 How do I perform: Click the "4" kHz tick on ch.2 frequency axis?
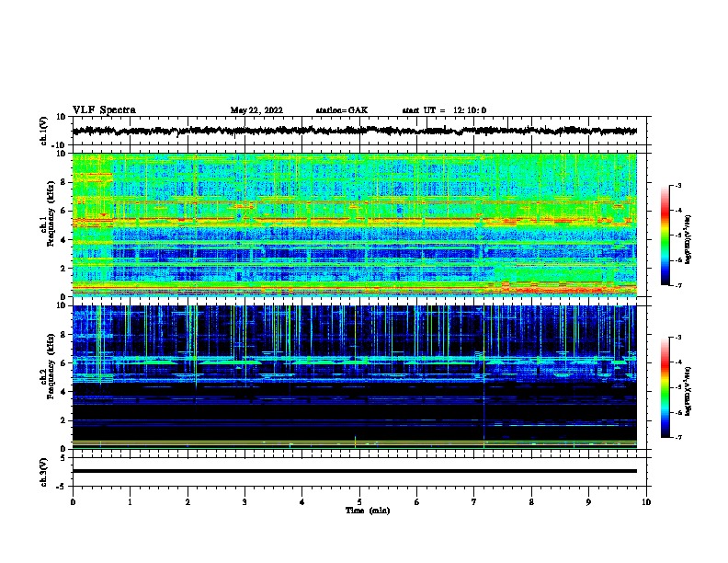pyautogui.click(x=64, y=392)
